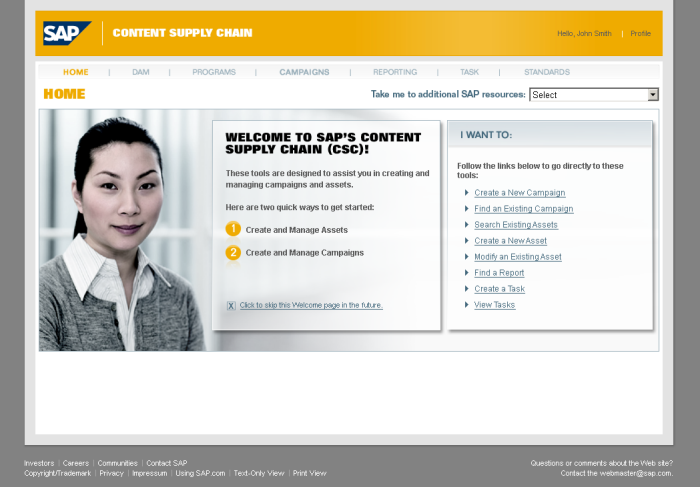Go to the REPORTING tab
The width and height of the screenshot is (700, 487).
tap(395, 72)
